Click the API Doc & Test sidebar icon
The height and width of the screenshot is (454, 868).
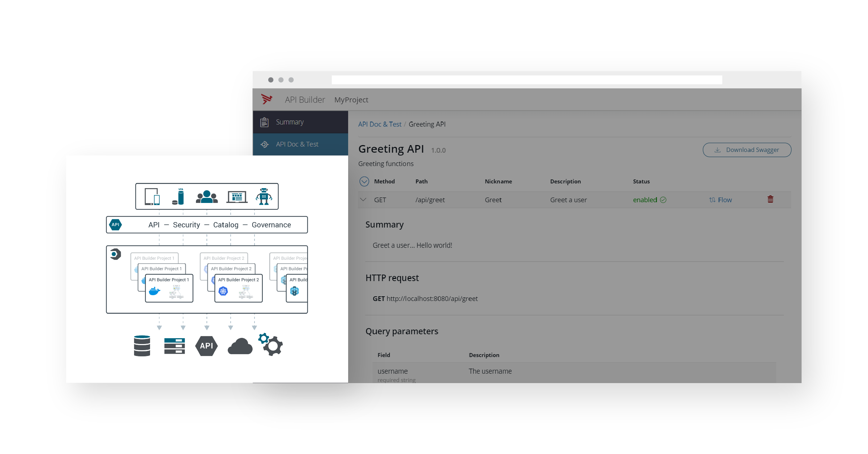pos(264,144)
